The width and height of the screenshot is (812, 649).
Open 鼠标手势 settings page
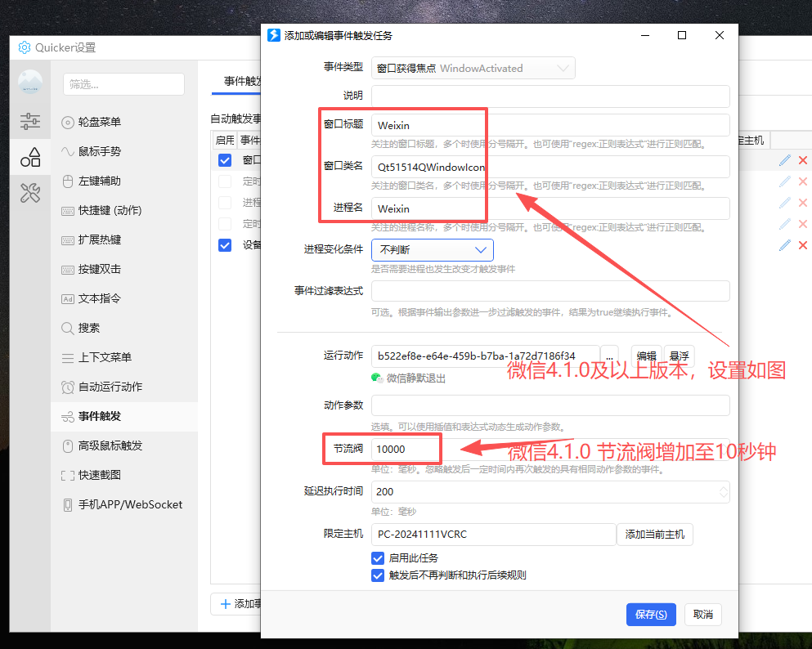pyautogui.click(x=124, y=152)
